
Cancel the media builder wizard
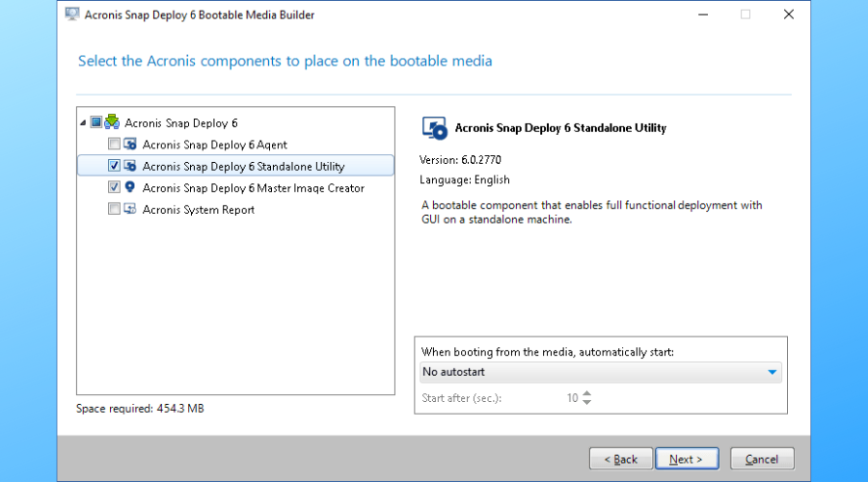(762, 459)
